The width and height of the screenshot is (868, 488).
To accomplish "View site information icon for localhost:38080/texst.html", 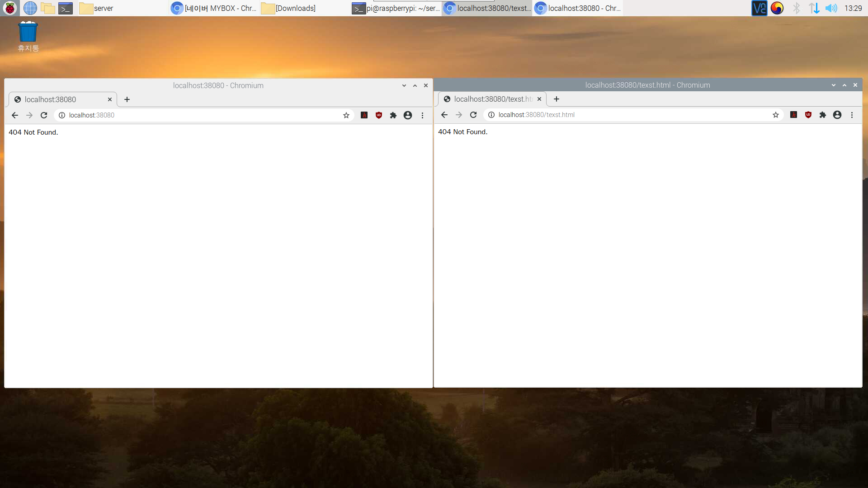I will pos(491,115).
